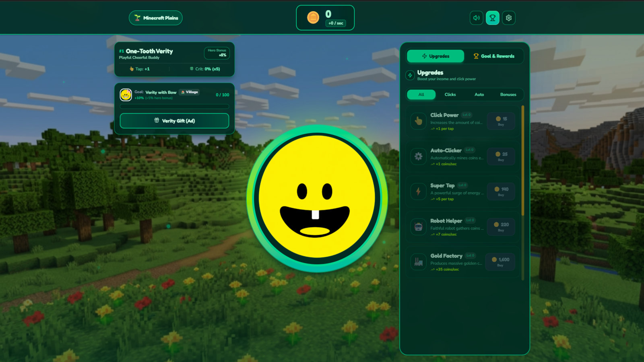Click the Click Power hand icon
Viewport: 644px width, 362px height.
click(419, 121)
